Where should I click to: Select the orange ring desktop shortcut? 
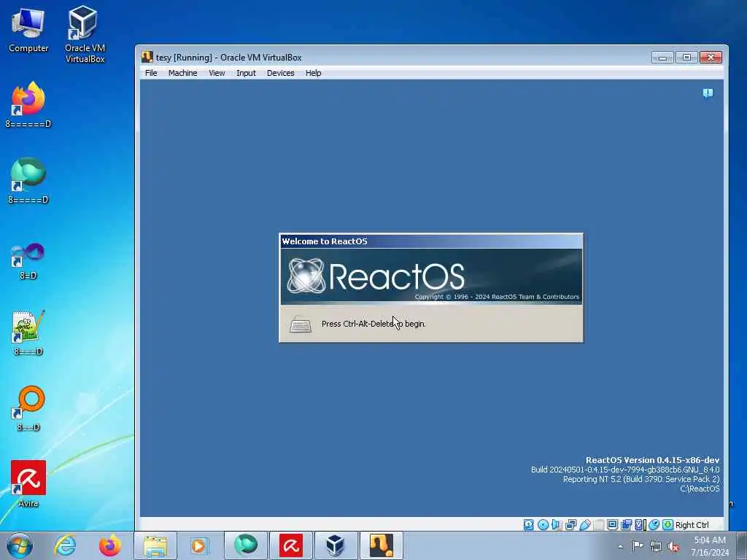pyautogui.click(x=28, y=408)
